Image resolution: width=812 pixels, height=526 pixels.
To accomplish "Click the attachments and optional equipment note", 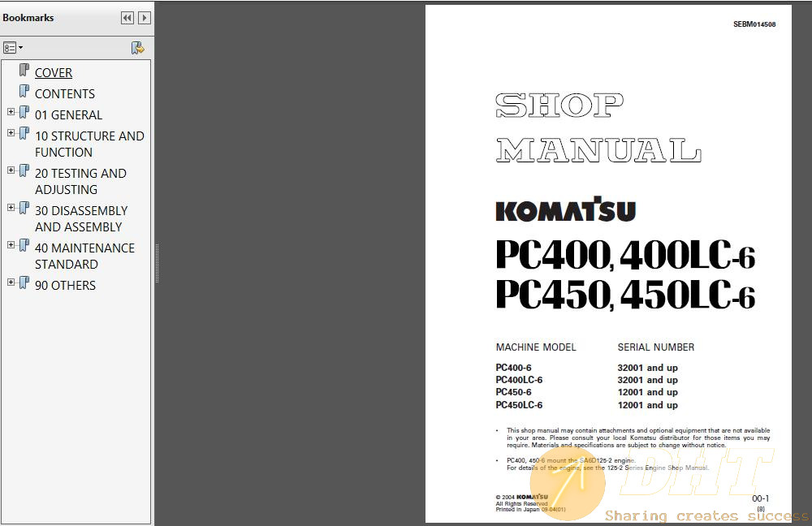I will point(638,438).
